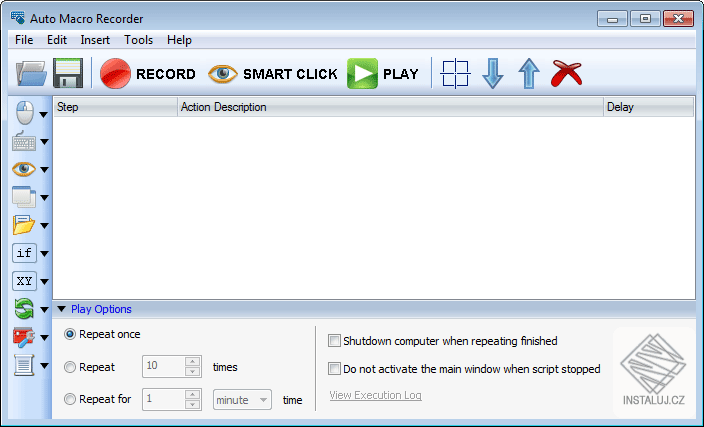Click the green loop arrows icon
Image resolution: width=704 pixels, height=427 pixels.
(24, 309)
